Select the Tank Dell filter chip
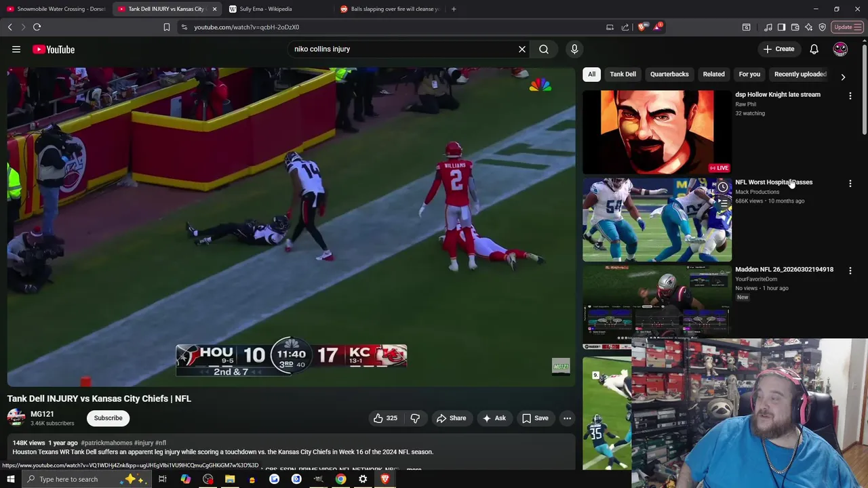 coord(623,74)
